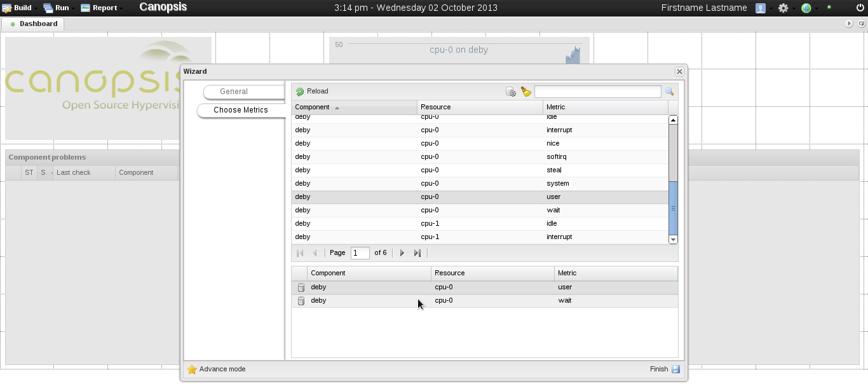
Task: Click the 'cpu-0 on deby' chart on the dashboard
Action: coord(459,50)
